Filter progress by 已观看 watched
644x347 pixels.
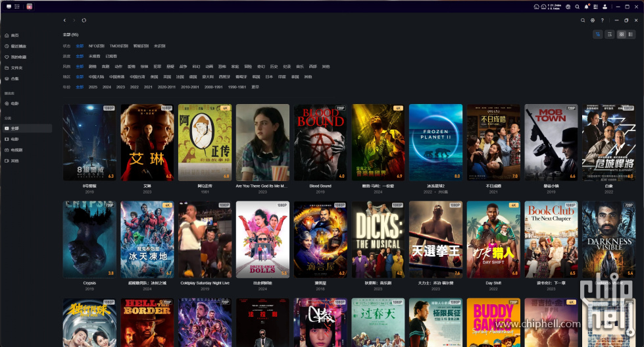(111, 57)
